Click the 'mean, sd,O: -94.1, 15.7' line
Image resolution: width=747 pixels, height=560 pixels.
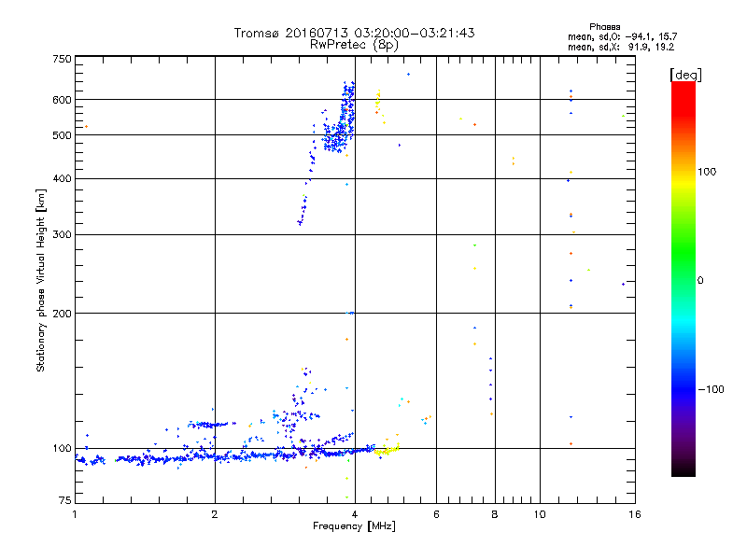pyautogui.click(x=622, y=36)
